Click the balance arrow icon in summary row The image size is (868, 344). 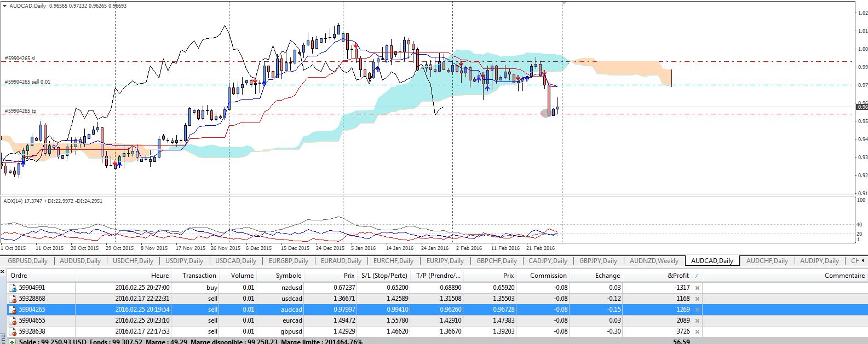13,341
